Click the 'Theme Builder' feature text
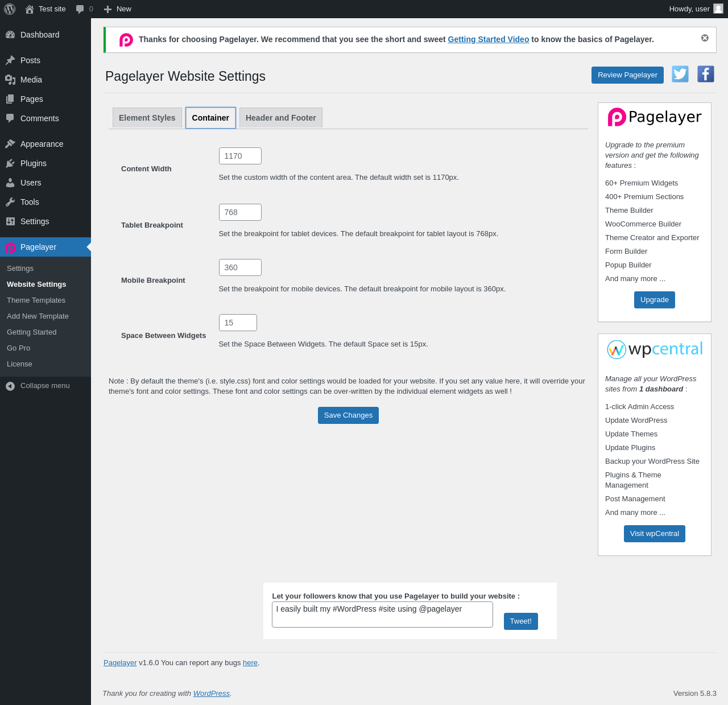 click(629, 211)
